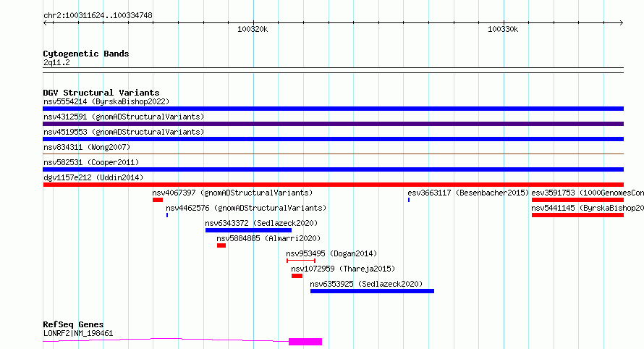Open variant label esv3591753 (1000Genomes)
644x349 pixels.
pyautogui.click(x=588, y=193)
